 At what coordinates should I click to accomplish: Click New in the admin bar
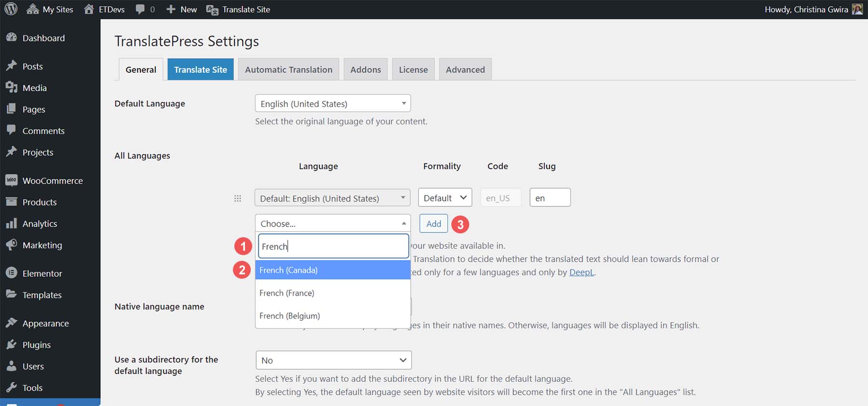click(189, 9)
